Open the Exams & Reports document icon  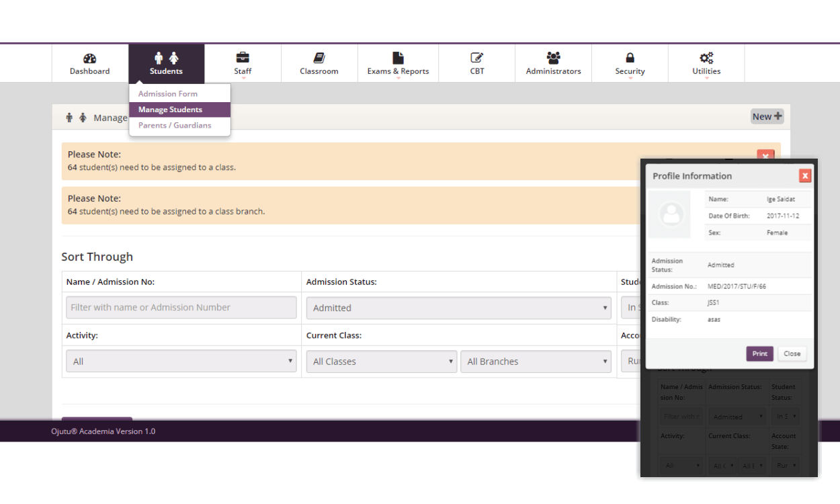(x=398, y=58)
